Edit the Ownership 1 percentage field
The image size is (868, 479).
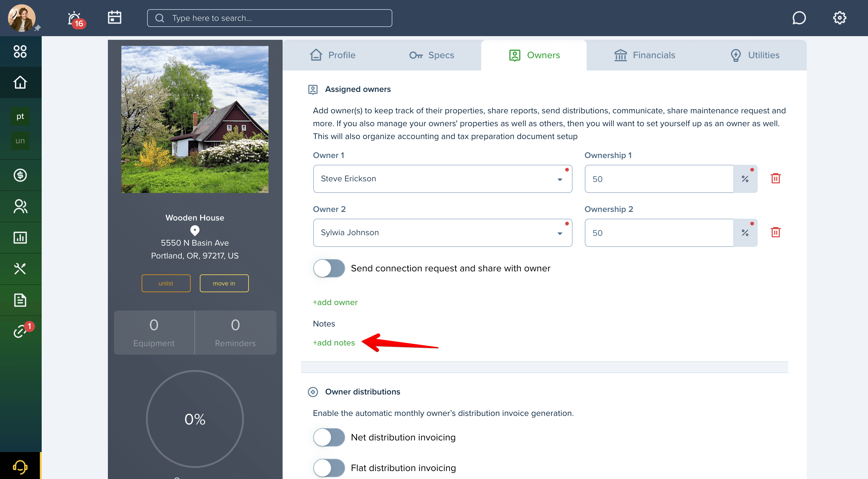659,179
